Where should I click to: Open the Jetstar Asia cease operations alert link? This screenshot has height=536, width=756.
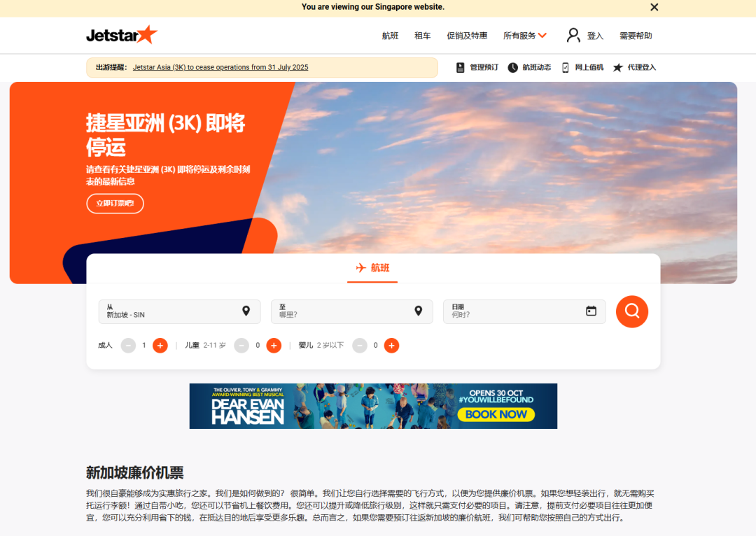[220, 67]
